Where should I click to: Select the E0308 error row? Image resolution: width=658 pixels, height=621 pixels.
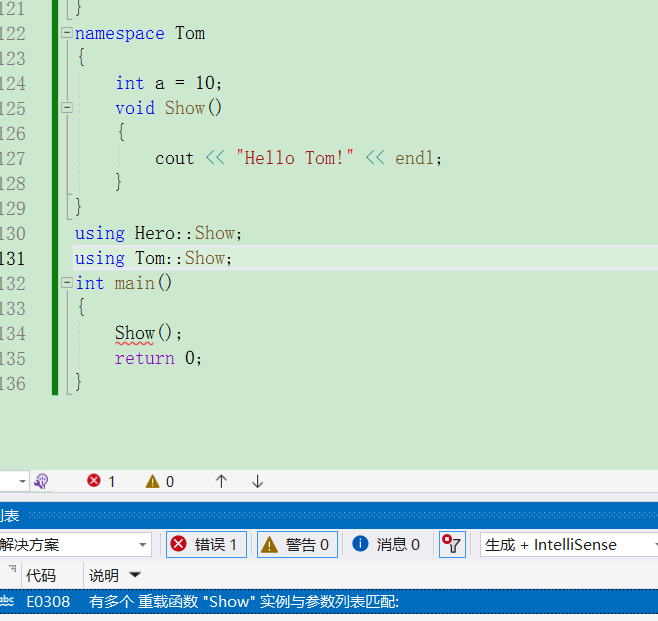click(x=329, y=602)
